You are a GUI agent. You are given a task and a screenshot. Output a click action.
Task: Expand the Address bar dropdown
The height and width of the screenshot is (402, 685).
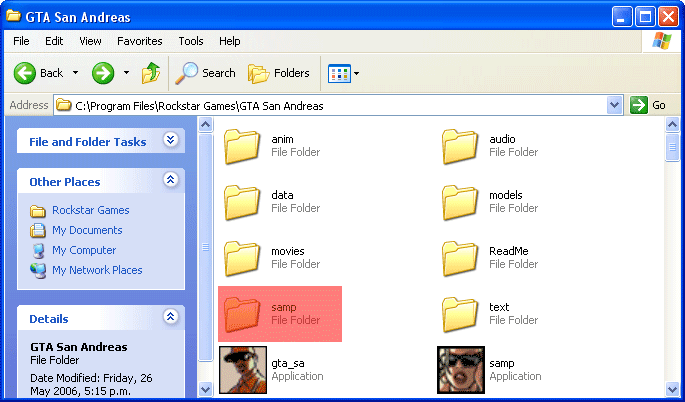pos(614,105)
